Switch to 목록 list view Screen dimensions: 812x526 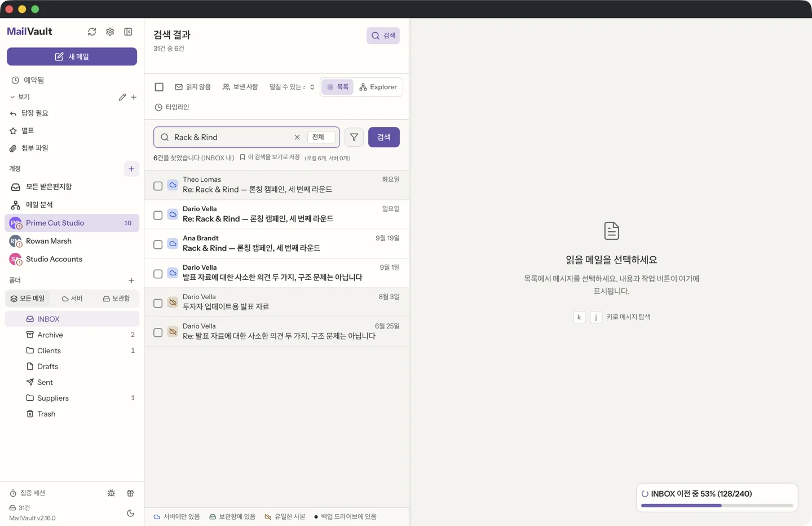337,87
